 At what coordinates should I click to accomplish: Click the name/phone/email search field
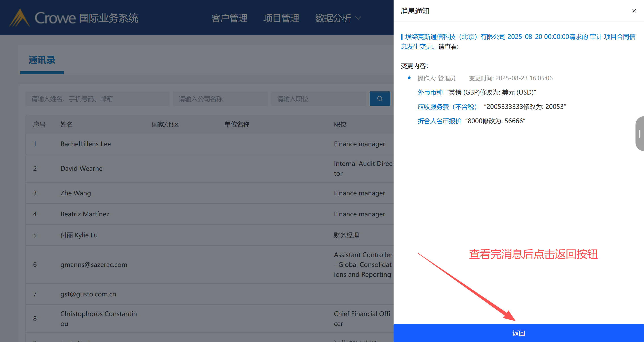pos(97,99)
